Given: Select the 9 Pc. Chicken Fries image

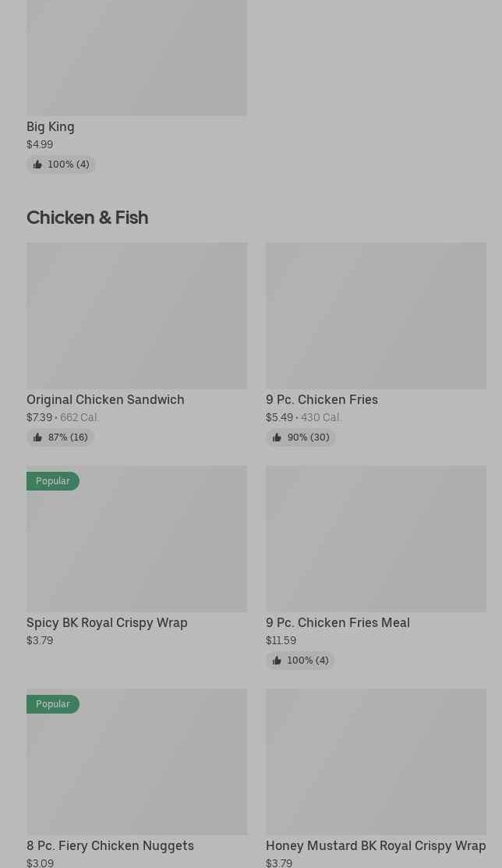Looking at the screenshot, I should pos(376,315).
